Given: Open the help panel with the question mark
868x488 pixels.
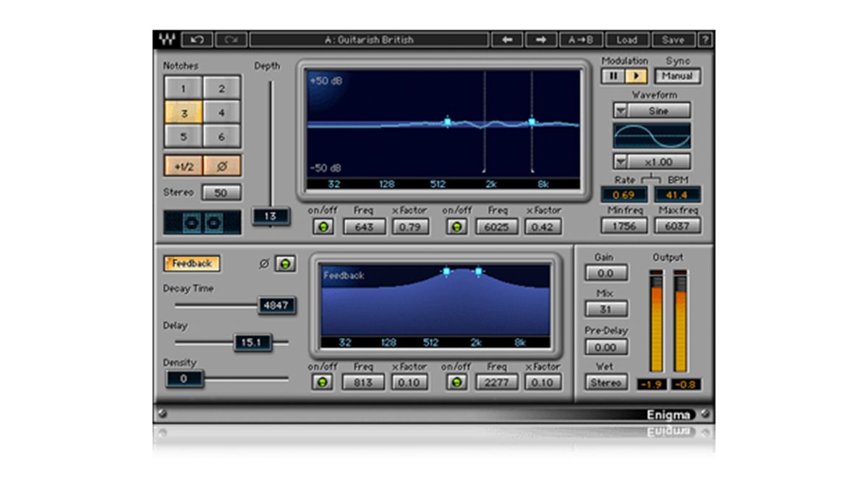Looking at the screenshot, I should [705, 39].
